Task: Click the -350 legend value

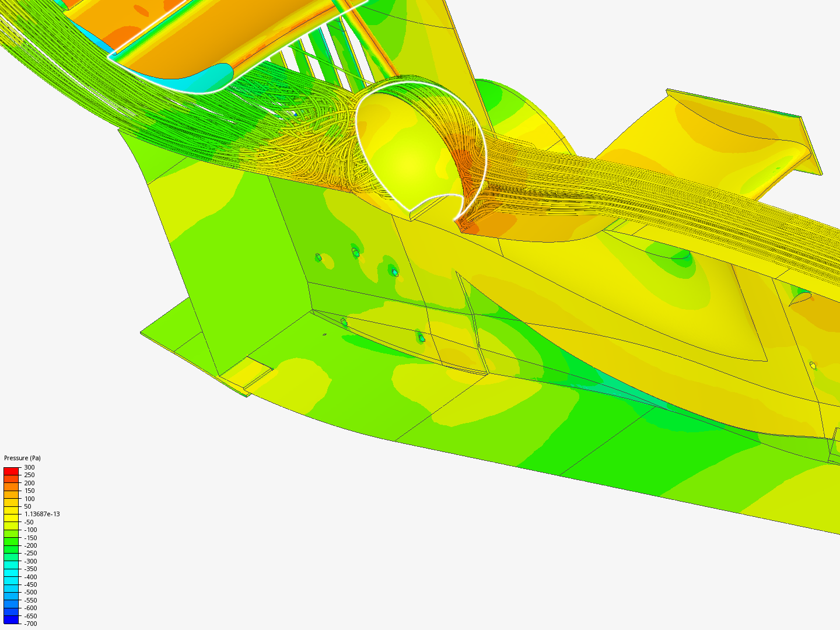Action: tap(30, 569)
